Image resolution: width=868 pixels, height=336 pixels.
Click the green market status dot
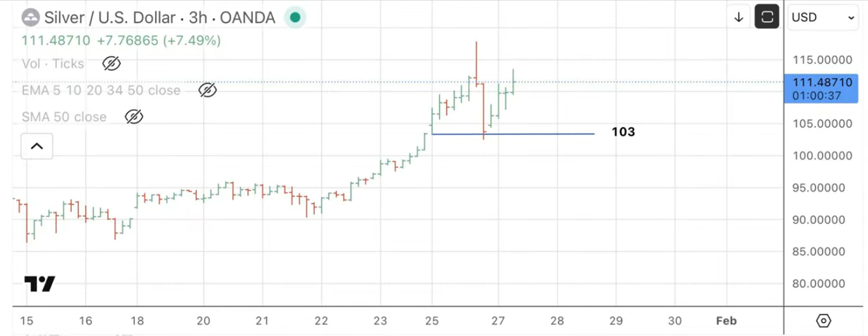[295, 17]
